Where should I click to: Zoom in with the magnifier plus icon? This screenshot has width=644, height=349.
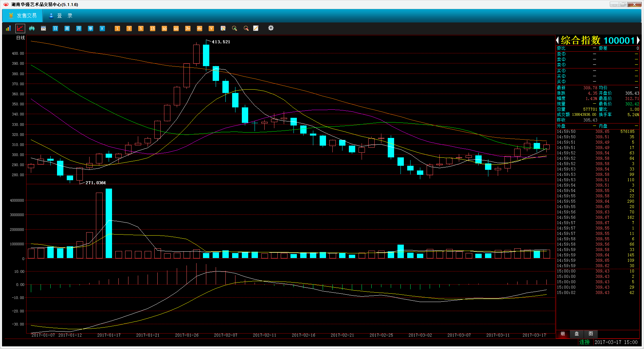tap(234, 29)
